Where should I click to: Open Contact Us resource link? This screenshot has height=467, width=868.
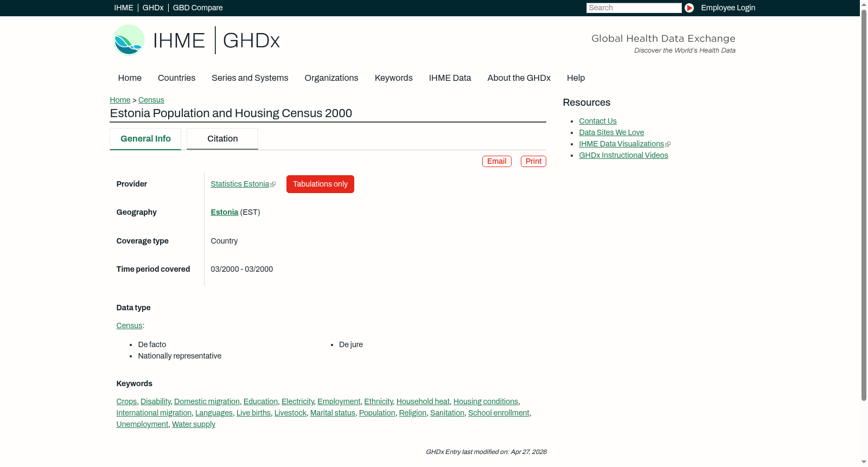click(598, 121)
